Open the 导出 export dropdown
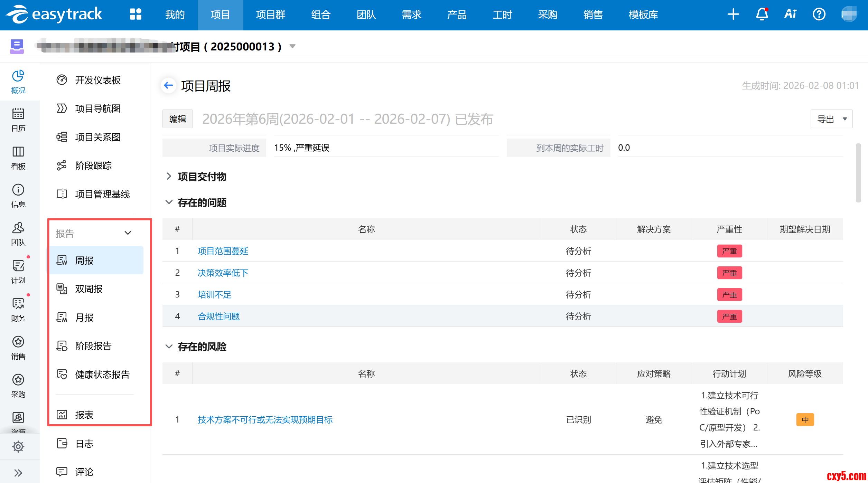This screenshot has width=868, height=483. coord(831,119)
